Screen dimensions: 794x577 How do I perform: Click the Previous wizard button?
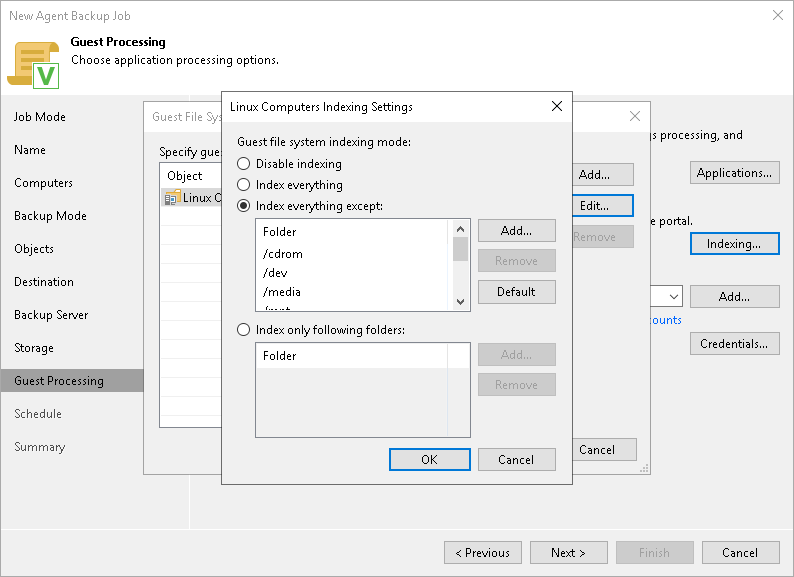[483, 553]
